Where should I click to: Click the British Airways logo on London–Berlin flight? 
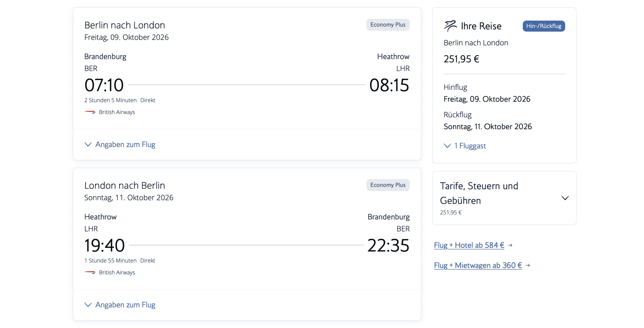coord(90,272)
